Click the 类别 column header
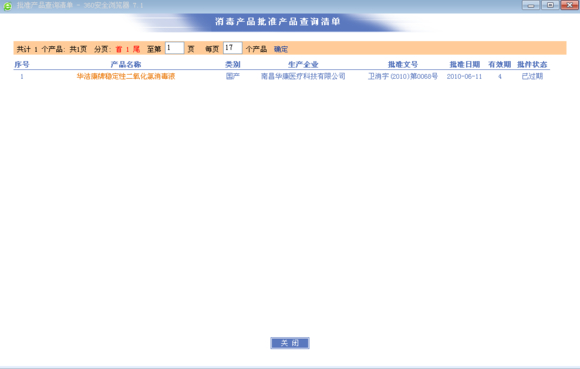 [x=233, y=64]
